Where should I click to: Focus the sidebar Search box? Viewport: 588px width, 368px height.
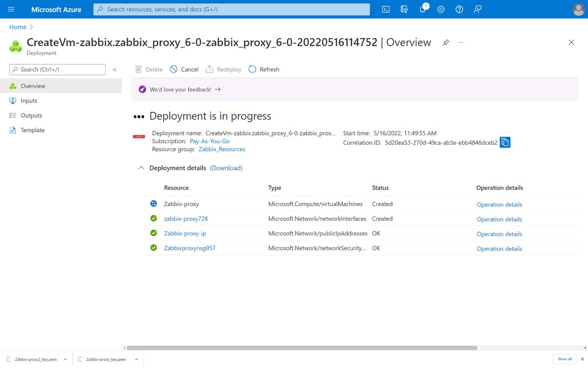[x=57, y=70]
